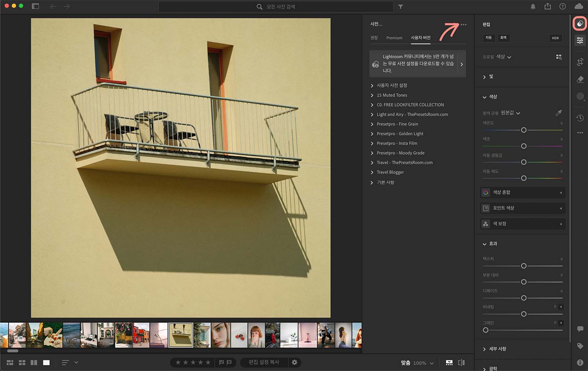Click the search all photos field

[276, 7]
